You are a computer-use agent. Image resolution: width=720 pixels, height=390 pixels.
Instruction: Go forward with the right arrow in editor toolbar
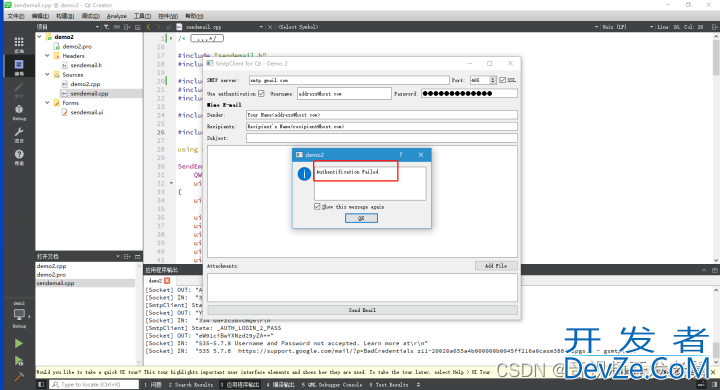(x=158, y=27)
